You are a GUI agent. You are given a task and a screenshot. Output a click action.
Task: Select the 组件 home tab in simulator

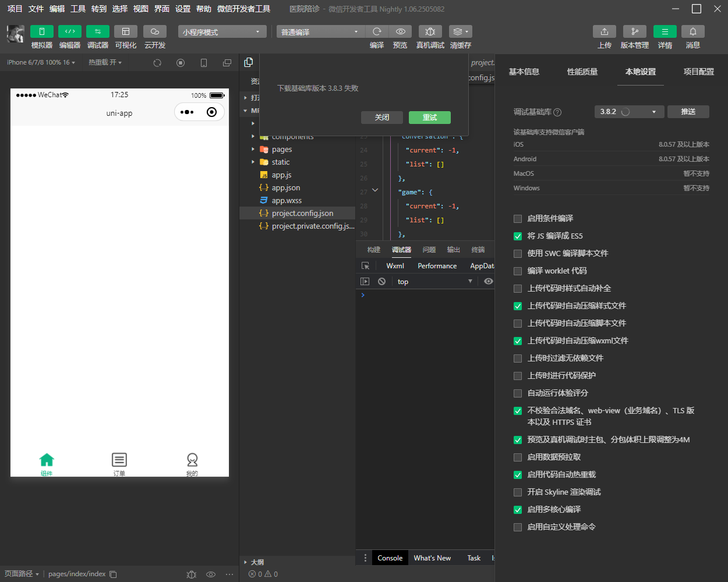[x=47, y=464]
